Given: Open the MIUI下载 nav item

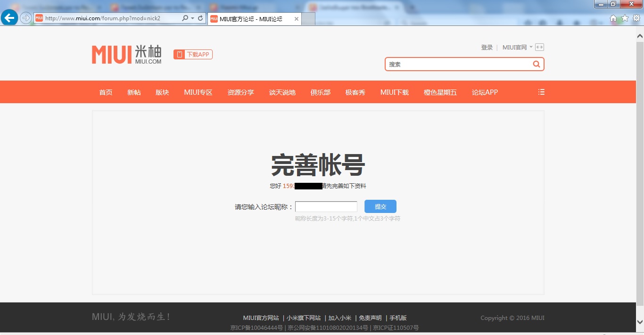Looking at the screenshot, I should (394, 92).
